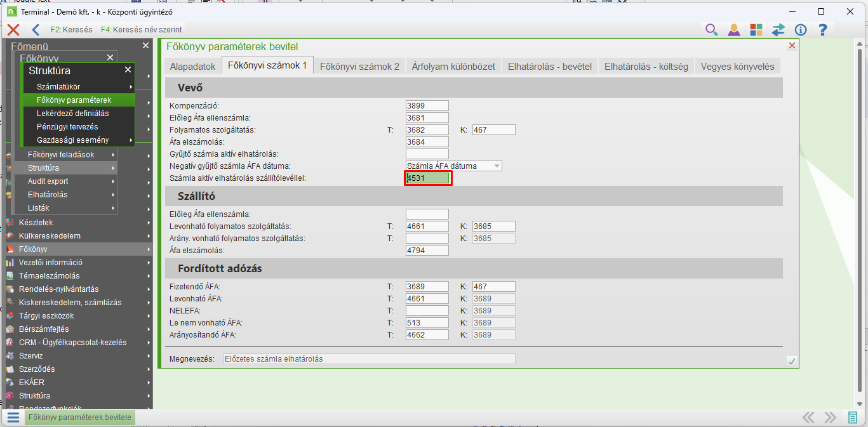Click the document list icon bottom right
This screenshot has width=868, height=427.
(x=853, y=417)
